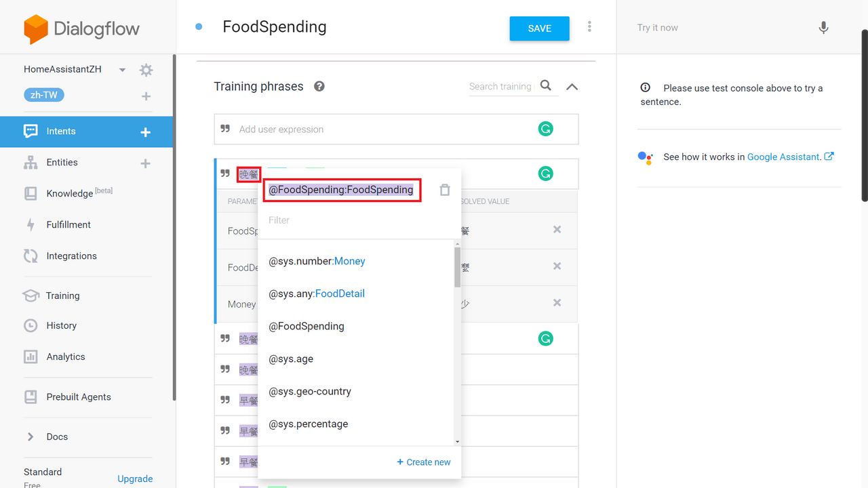868x488 pixels.
Task: Click the Upgrade plan link
Action: click(135, 479)
